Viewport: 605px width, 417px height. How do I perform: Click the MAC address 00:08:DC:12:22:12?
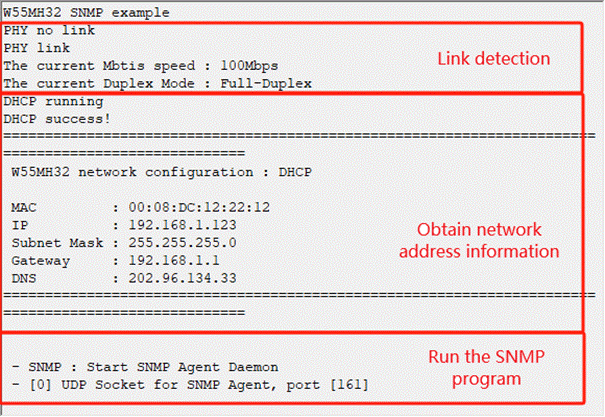(x=199, y=208)
